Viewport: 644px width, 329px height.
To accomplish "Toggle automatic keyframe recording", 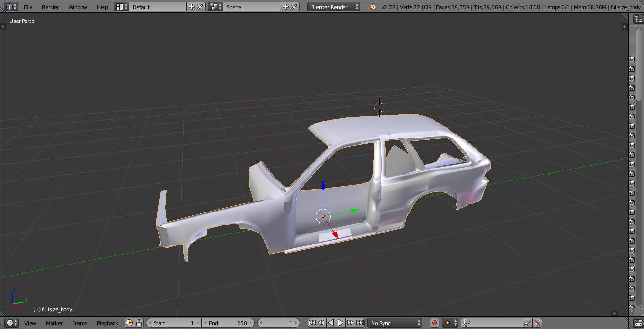I will click(434, 323).
